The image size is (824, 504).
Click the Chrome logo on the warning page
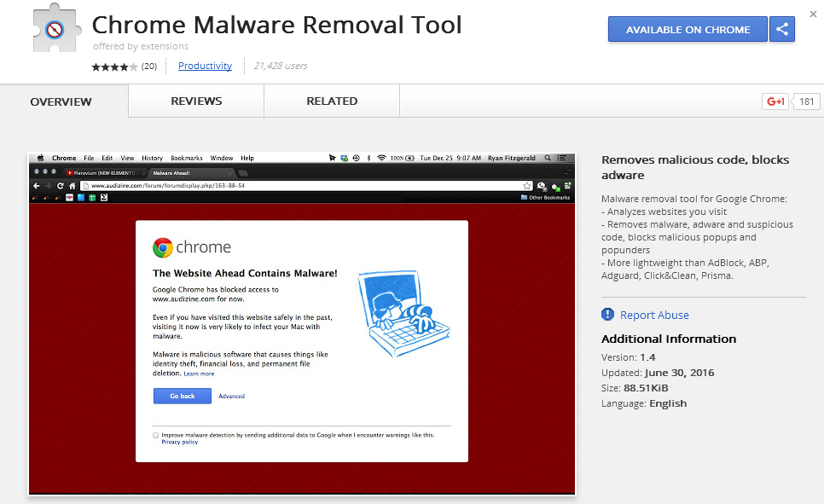click(163, 247)
